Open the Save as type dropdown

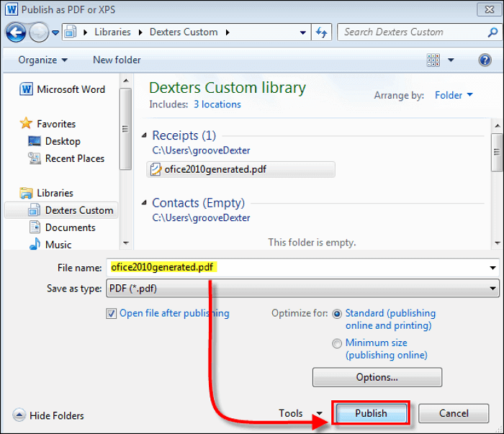pos(302,289)
